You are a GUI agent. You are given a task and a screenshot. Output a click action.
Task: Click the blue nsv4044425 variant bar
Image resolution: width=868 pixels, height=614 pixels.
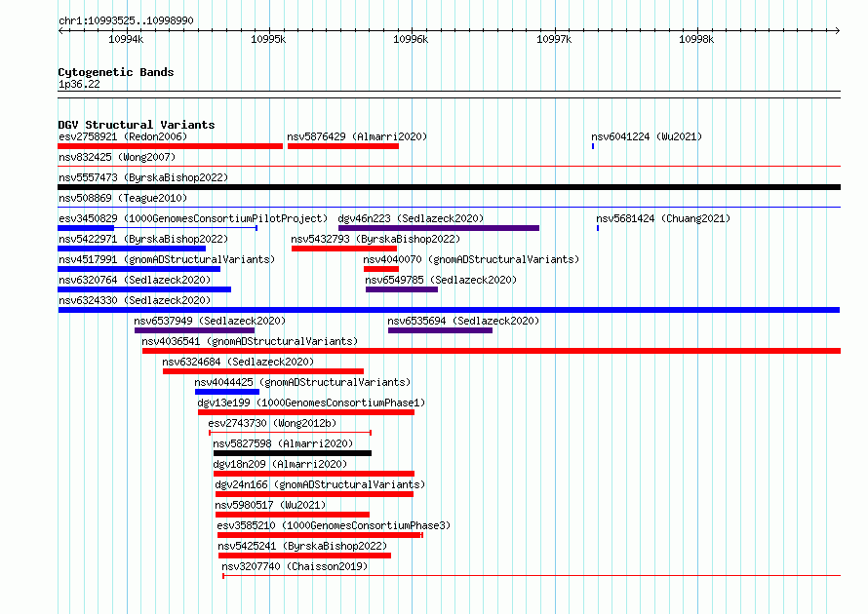point(227,392)
